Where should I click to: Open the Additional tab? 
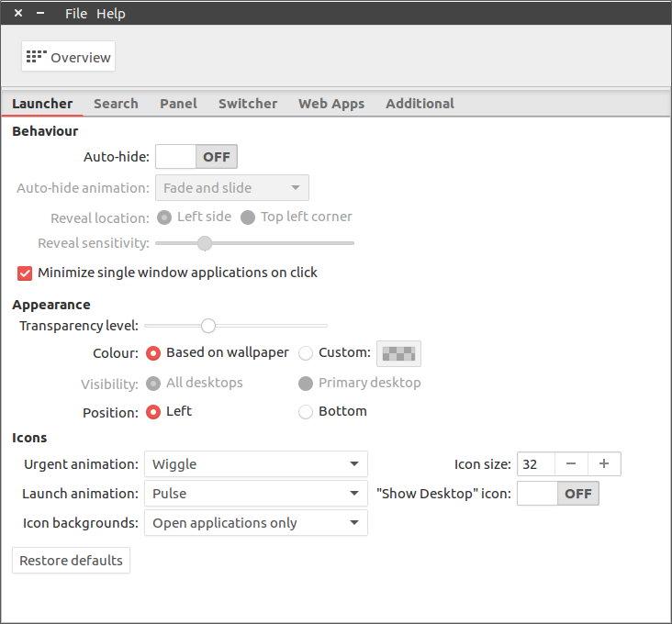[420, 104]
